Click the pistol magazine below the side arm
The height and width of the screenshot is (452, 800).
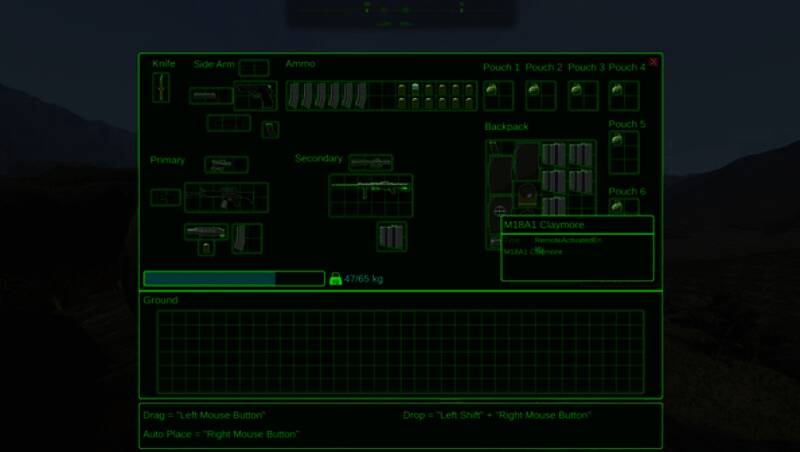pos(269,129)
